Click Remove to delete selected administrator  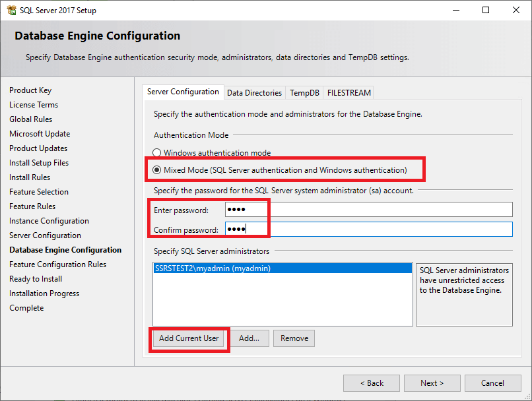tap(294, 338)
